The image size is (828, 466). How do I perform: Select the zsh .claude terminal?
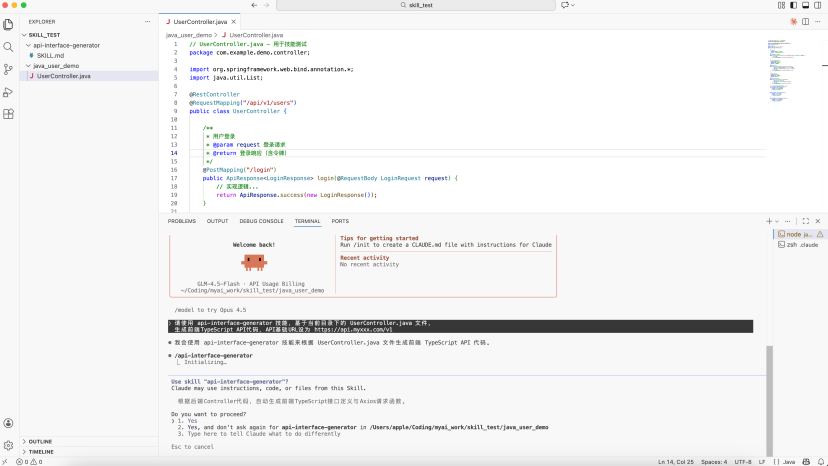point(801,244)
